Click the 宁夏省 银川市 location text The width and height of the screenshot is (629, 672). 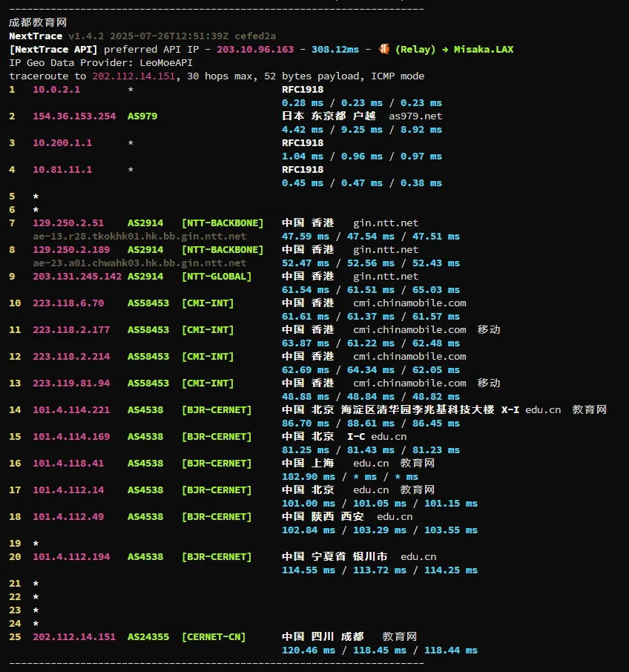click(349, 557)
